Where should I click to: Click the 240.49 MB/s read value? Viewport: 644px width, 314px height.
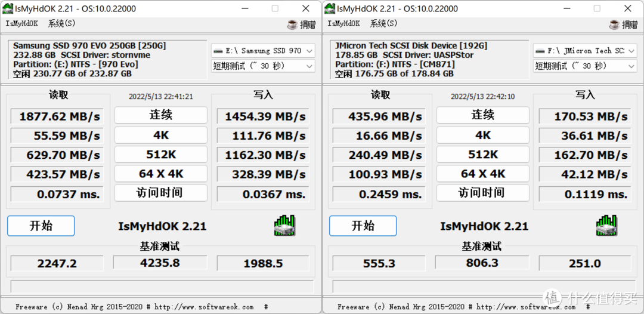pyautogui.click(x=379, y=155)
